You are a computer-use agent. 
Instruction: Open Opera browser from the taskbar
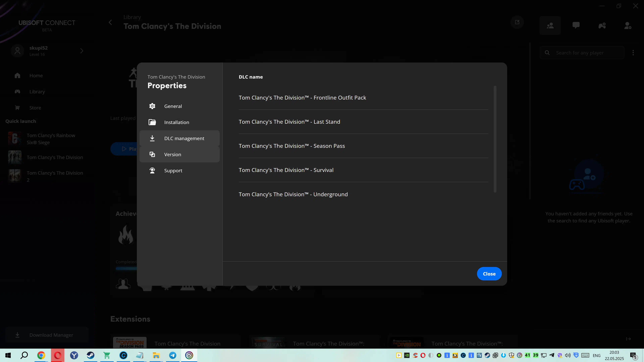tap(58, 355)
